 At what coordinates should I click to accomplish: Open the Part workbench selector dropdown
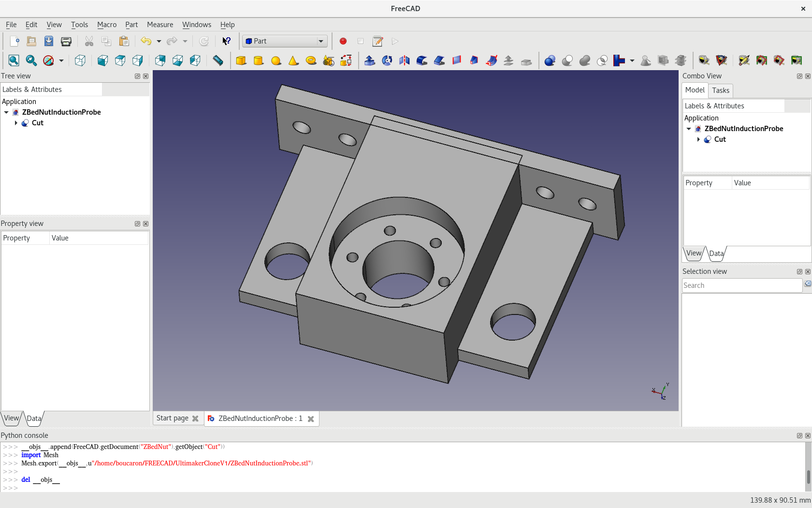[285, 41]
